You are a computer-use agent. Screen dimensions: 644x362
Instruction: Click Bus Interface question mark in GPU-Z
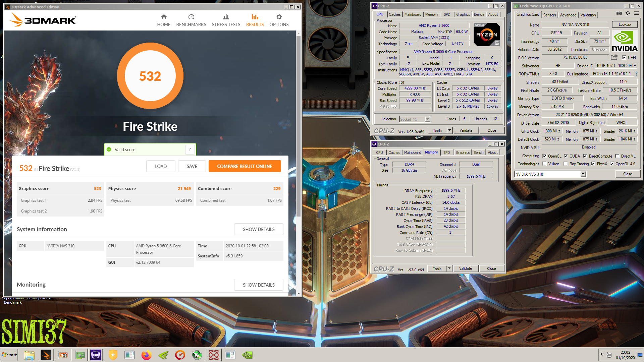point(636,74)
